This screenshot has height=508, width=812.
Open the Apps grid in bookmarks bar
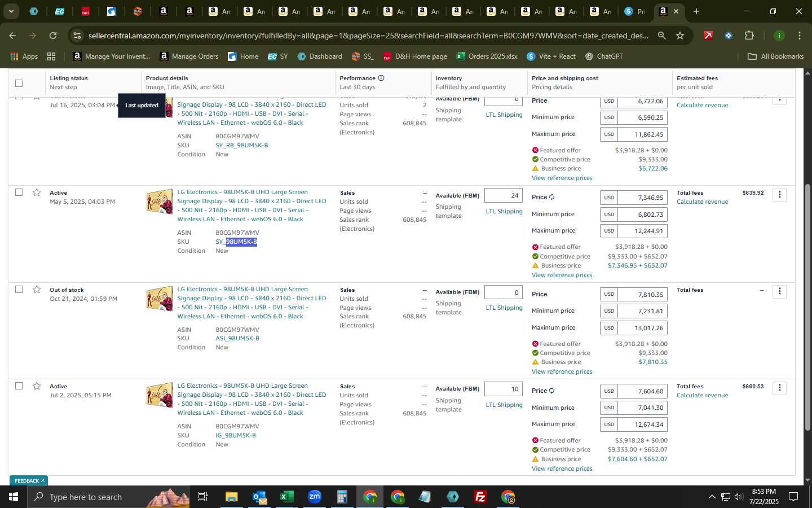coord(24,56)
